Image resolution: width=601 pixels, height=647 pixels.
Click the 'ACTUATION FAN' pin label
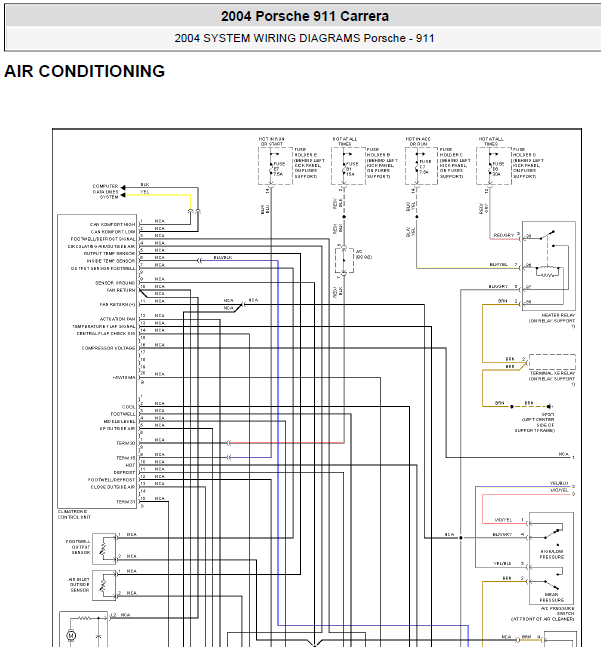pos(118,319)
